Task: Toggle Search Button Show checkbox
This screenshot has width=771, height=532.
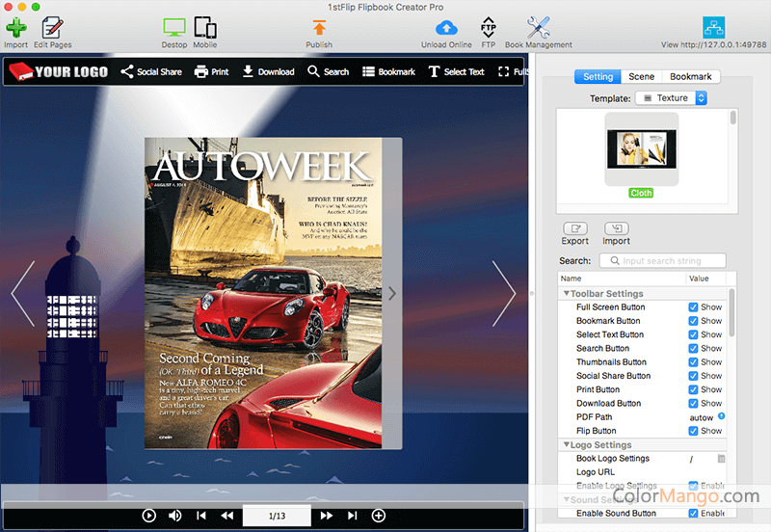Action: (x=693, y=349)
